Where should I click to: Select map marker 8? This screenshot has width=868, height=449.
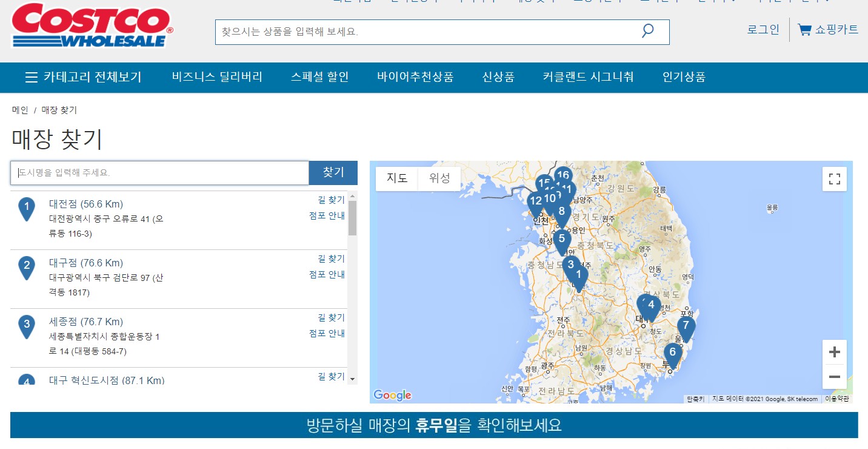(x=562, y=215)
